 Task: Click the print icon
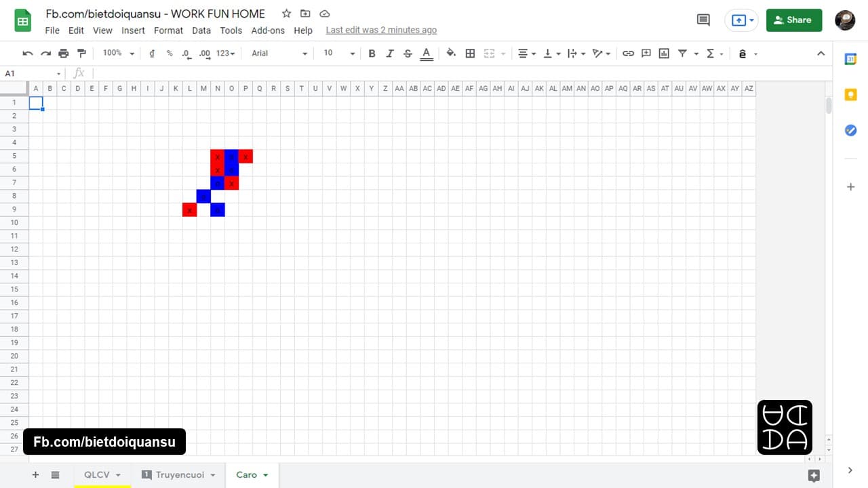click(64, 54)
